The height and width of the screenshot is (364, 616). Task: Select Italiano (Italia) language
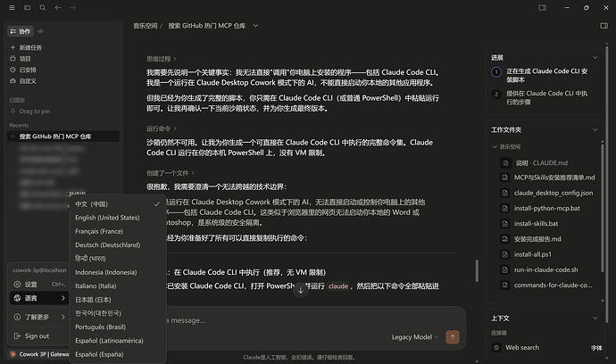[x=117, y=285]
